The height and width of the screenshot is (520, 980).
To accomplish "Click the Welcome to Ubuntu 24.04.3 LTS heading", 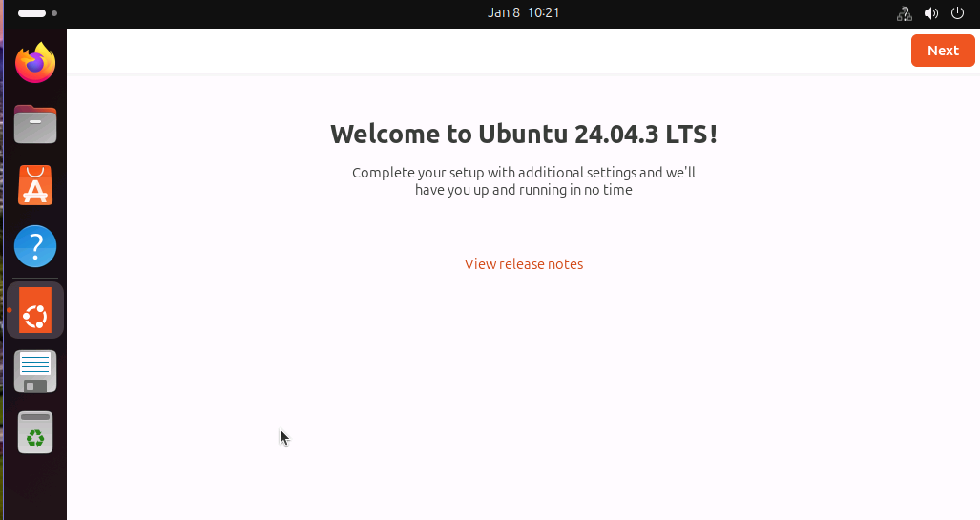I will click(x=524, y=134).
